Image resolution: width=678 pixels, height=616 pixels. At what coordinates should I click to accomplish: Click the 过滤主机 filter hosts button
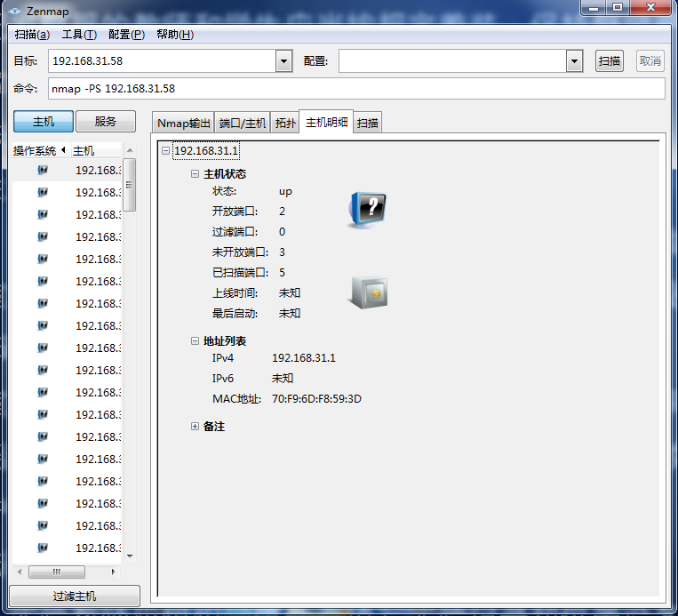[75, 596]
